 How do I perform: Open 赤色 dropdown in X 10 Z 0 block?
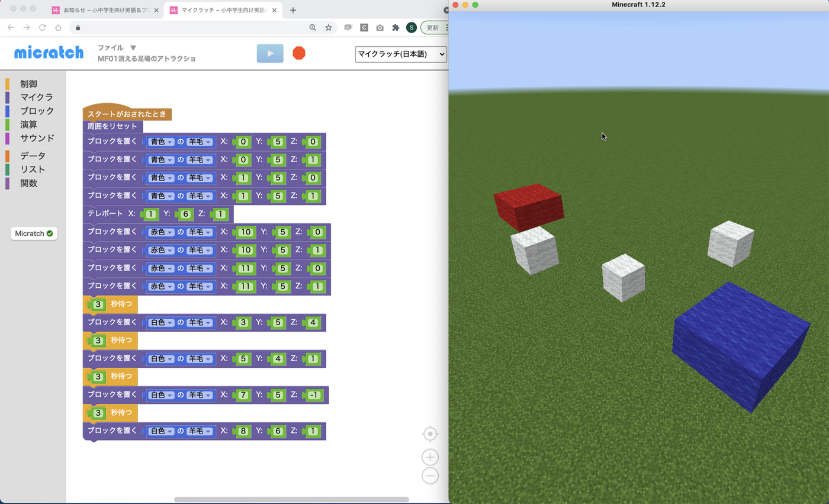point(161,232)
